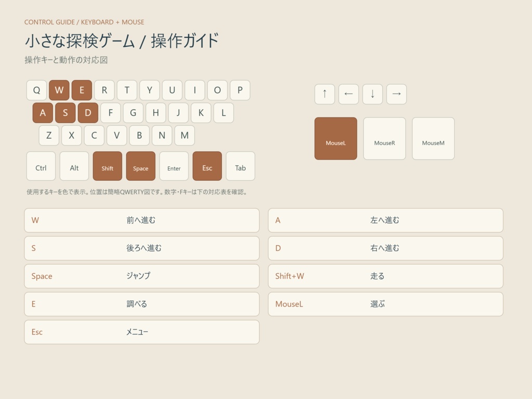Click the highlighted D key
The height and width of the screenshot is (399, 532).
point(88,113)
